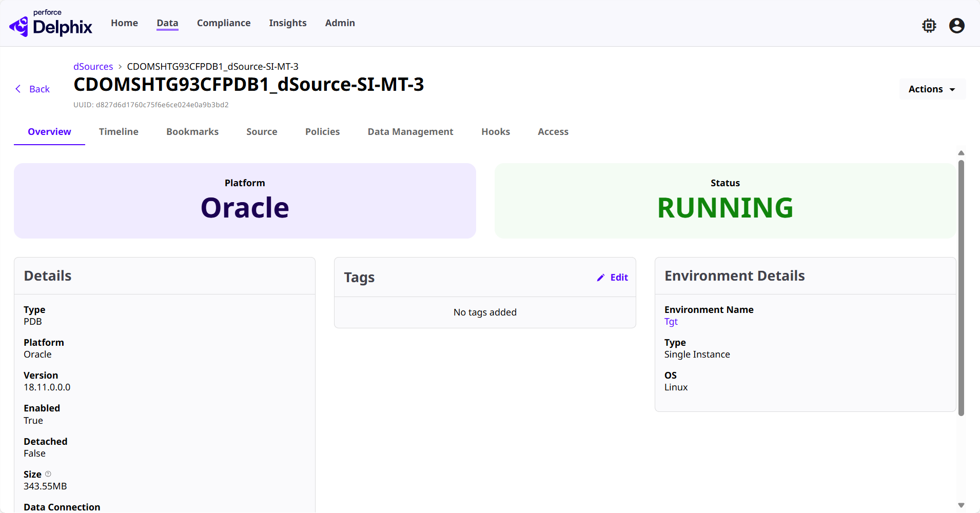
Task: Open the engine chip icon in header
Action: 929,26
